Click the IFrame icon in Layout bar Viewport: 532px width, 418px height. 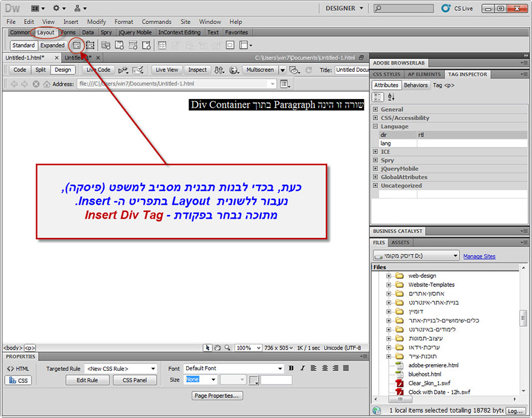230,45
